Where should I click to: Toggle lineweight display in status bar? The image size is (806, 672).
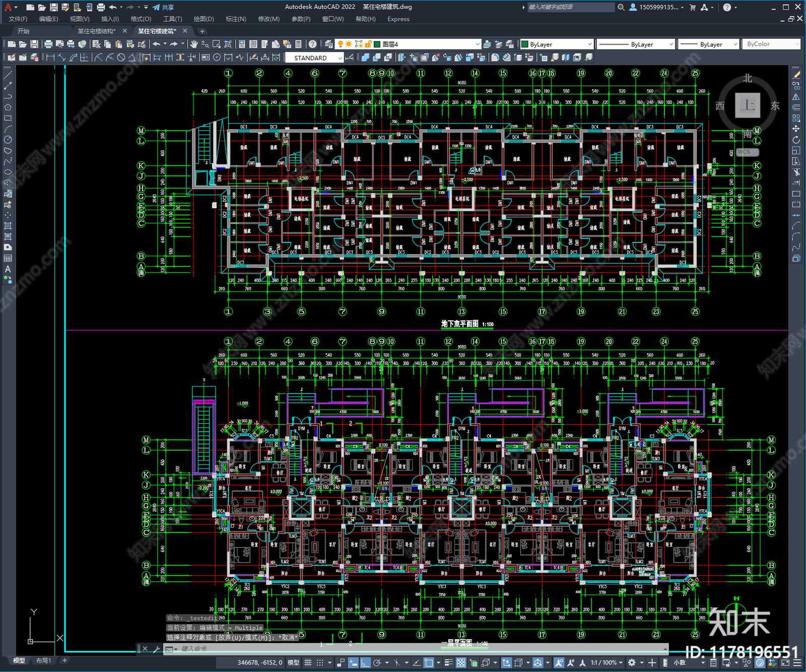448,662
